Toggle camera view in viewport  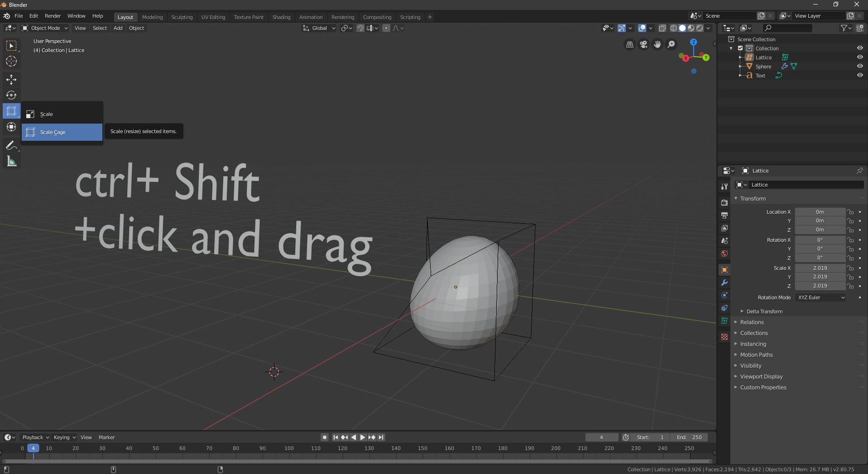tap(643, 44)
